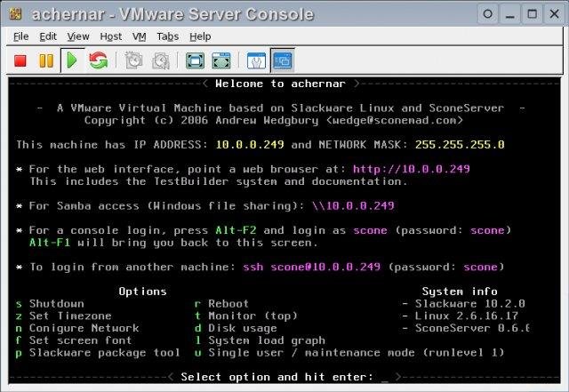Viewport: 569px width, 392px height.
Task: Click the Linux 2.6.16.17 system info line
Action: click(460, 316)
